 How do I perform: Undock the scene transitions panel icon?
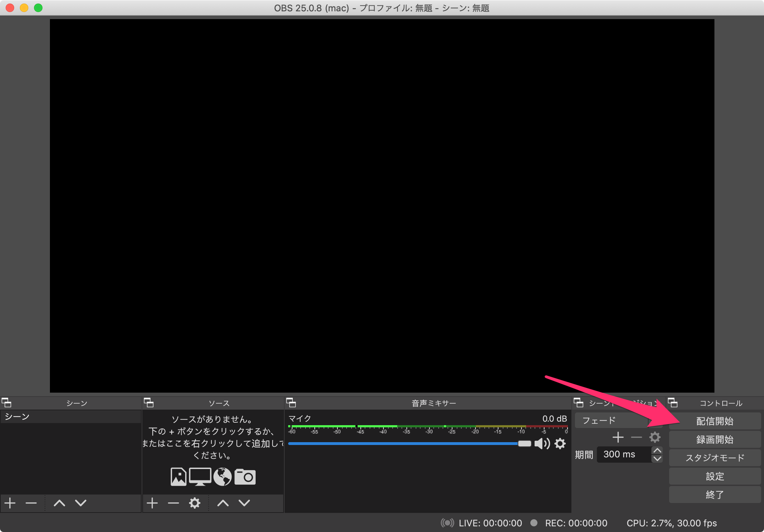(x=578, y=403)
